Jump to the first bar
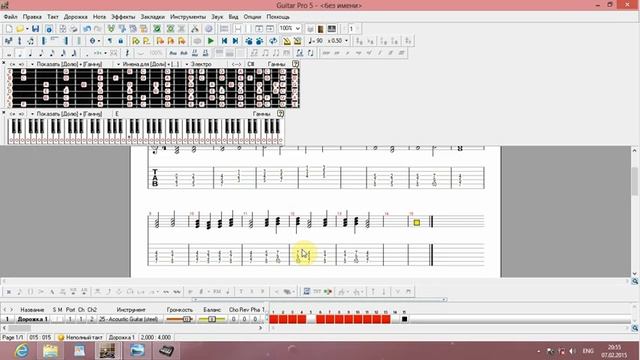Screen dimensions: 640x360 pos(224,41)
